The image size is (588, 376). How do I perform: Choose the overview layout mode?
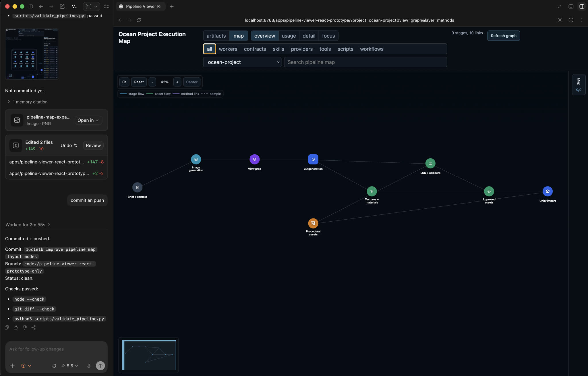(x=264, y=36)
